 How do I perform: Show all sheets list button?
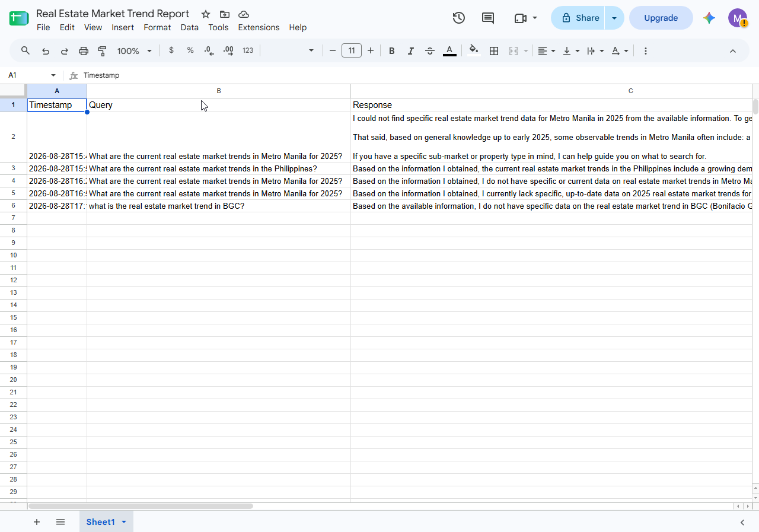click(x=60, y=522)
